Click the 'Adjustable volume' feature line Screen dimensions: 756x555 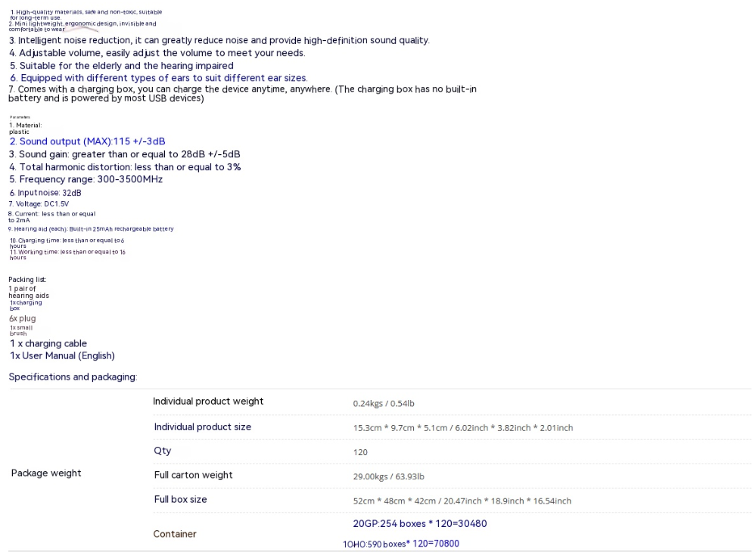pos(157,53)
